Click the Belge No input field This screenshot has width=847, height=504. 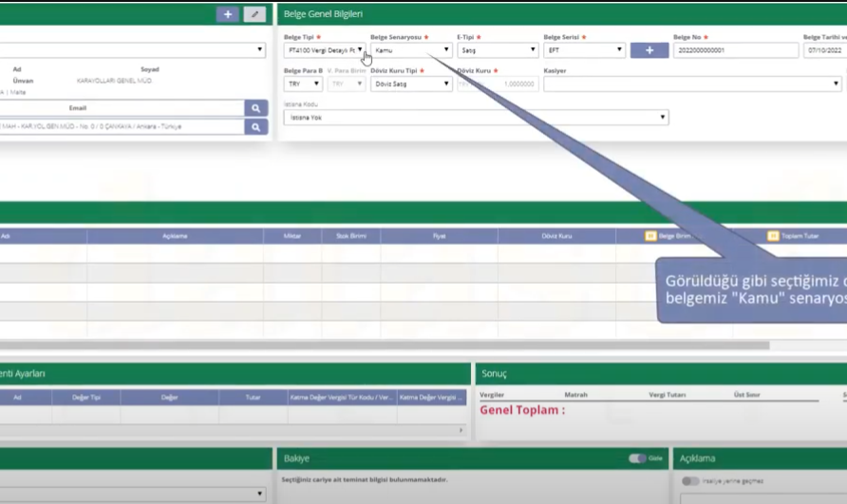(735, 50)
